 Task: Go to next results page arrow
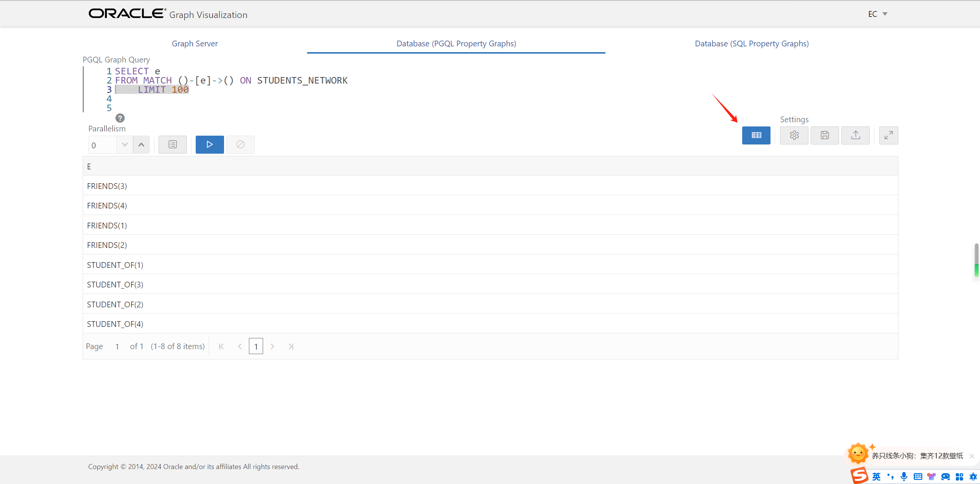coord(272,346)
